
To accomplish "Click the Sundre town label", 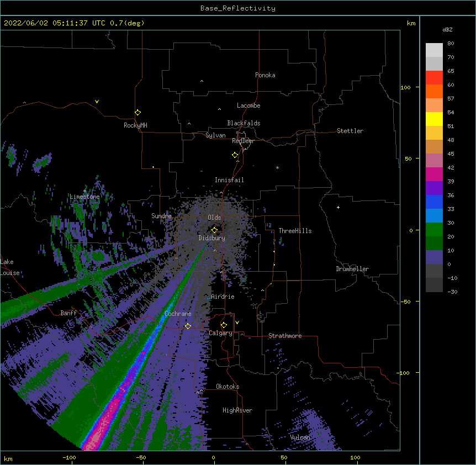I will [x=161, y=216].
